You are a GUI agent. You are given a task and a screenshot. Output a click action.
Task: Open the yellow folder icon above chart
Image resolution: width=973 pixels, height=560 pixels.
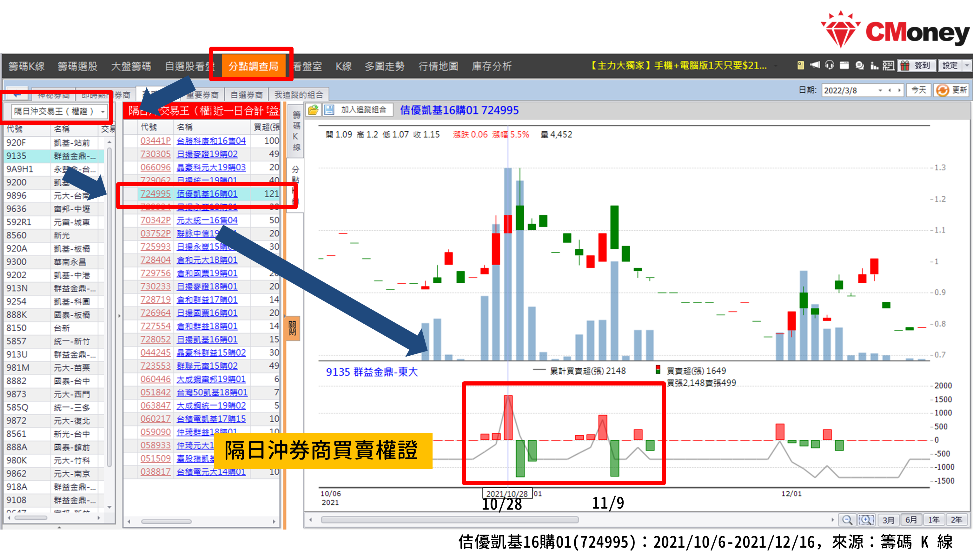[314, 110]
